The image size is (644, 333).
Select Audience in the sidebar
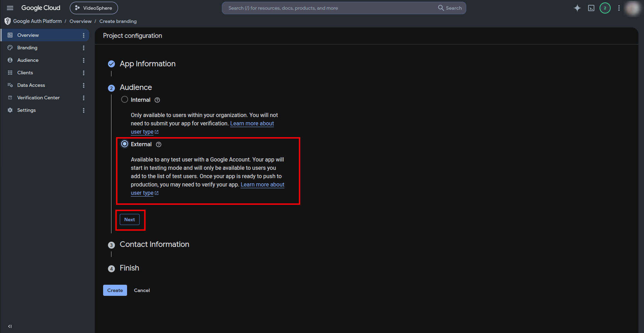pos(45,60)
